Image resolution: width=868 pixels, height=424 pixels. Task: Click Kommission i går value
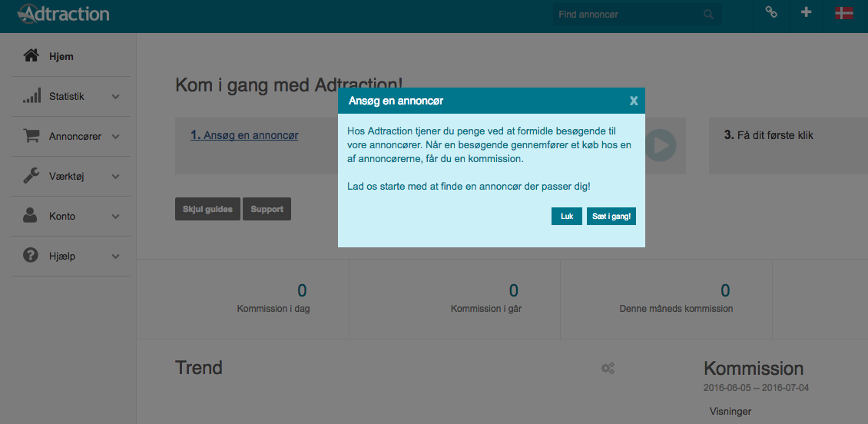[514, 290]
